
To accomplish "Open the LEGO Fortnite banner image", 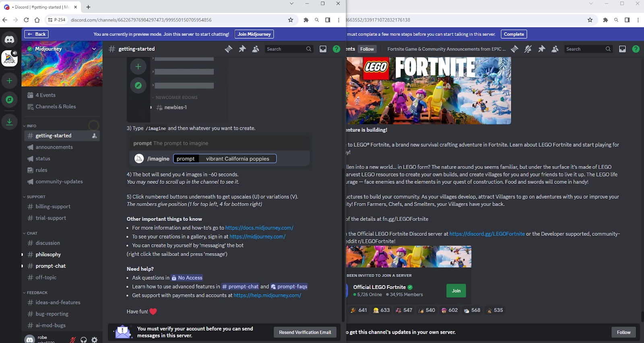I will click(429, 91).
